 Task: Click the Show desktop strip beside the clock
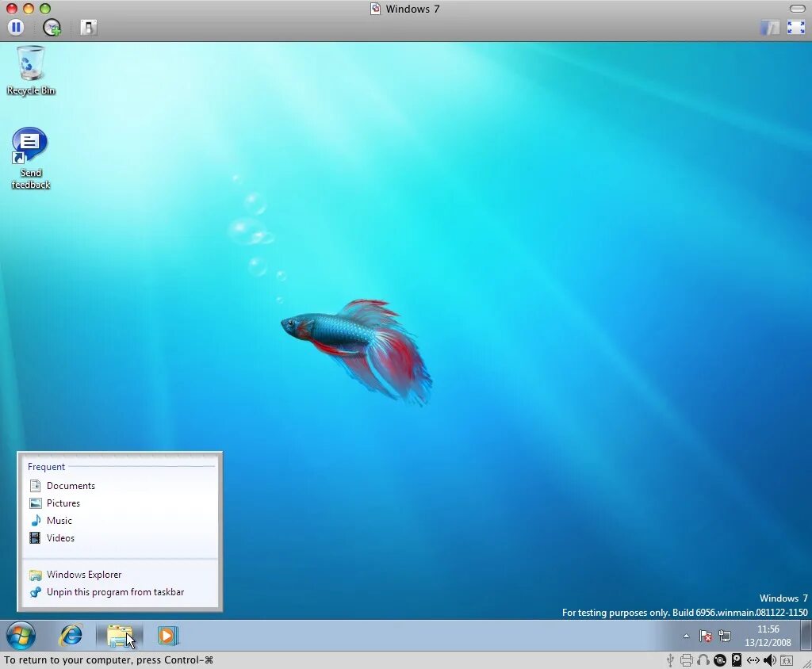pos(806,636)
